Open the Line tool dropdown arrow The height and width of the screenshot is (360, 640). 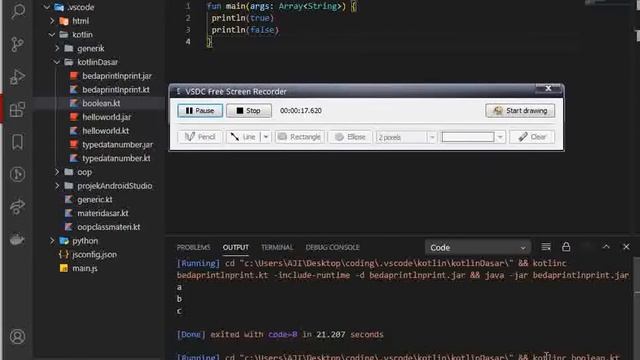point(265,137)
